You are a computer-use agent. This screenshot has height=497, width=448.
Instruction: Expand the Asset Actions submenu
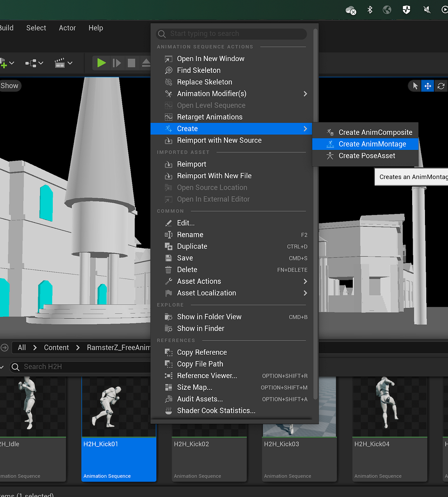click(x=231, y=281)
